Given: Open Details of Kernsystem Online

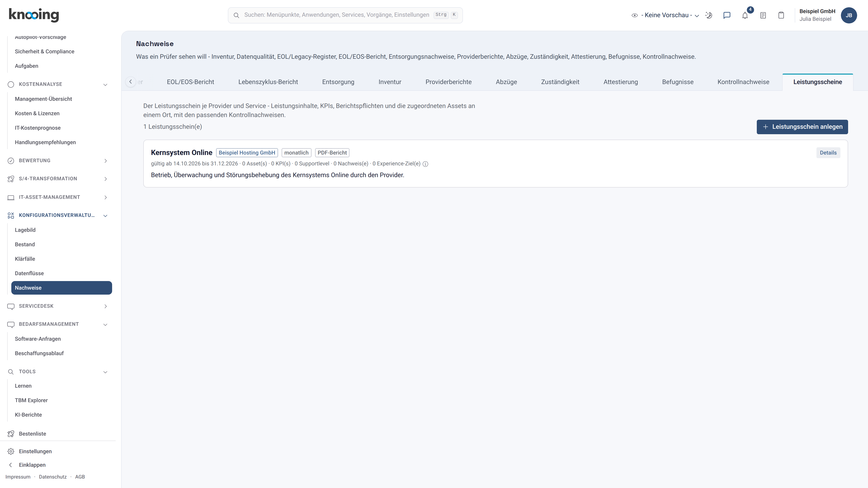Looking at the screenshot, I should pos(828,152).
